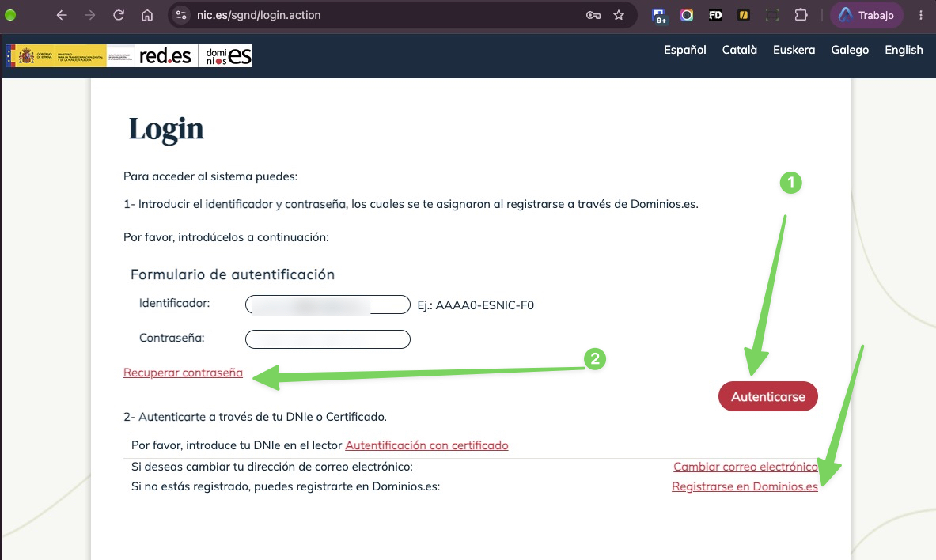Open the dashed-square screenshot extension icon

point(772,15)
